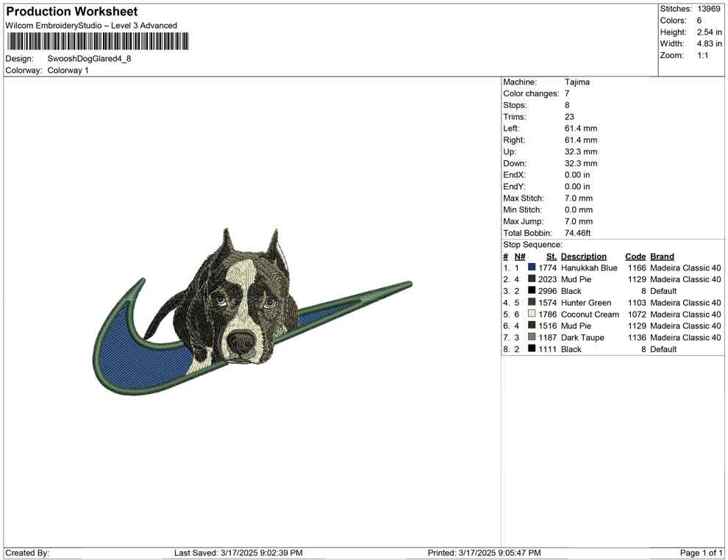
Task: Click the Coconut Cream description text
Action: tap(590, 314)
